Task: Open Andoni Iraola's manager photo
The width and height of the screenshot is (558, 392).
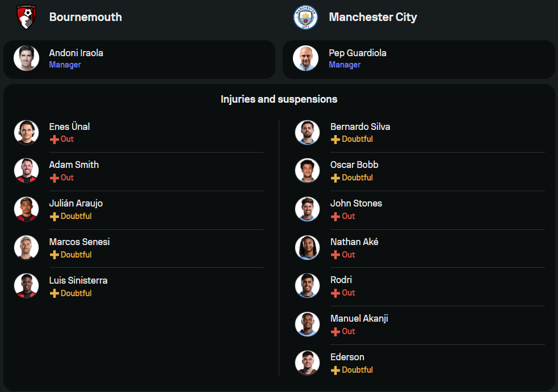Action: point(26,58)
